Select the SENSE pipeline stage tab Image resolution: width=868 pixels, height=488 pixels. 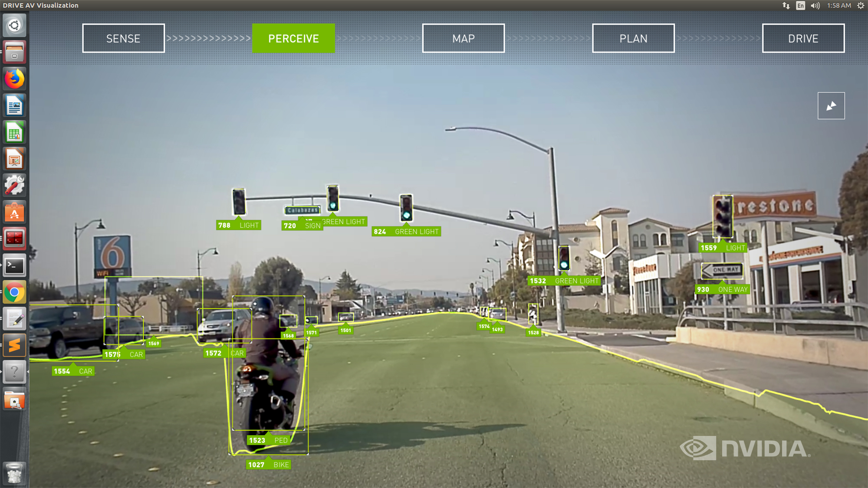123,38
